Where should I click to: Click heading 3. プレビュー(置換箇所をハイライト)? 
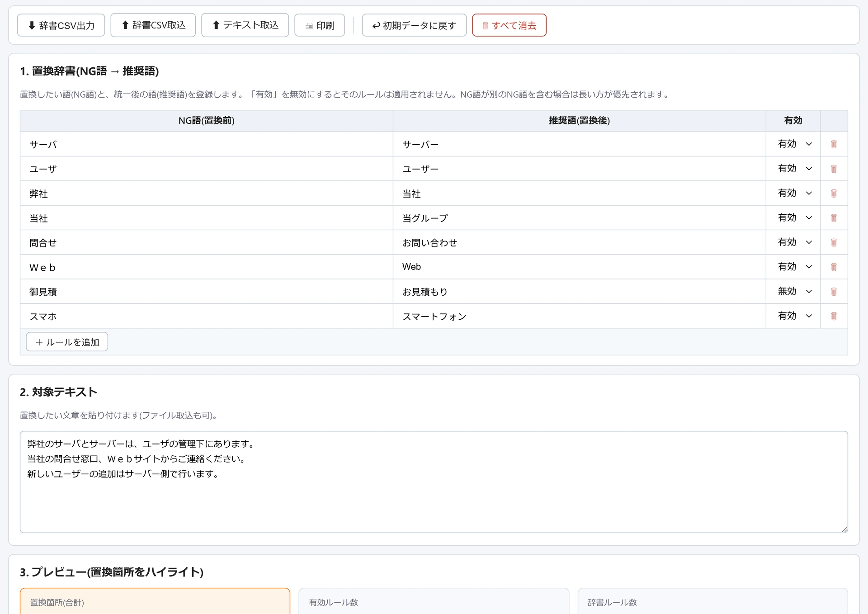pos(112,572)
